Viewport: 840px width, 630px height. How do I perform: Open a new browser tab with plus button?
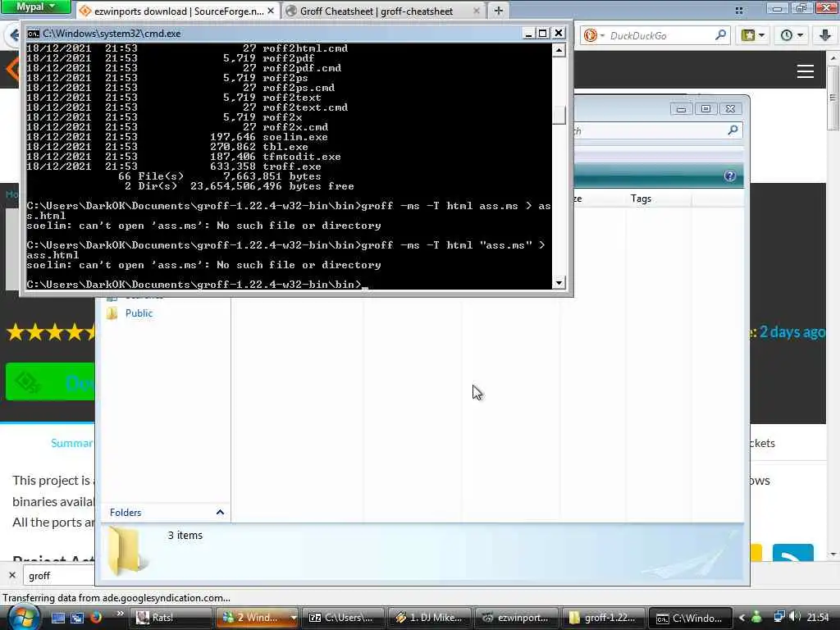498,11
